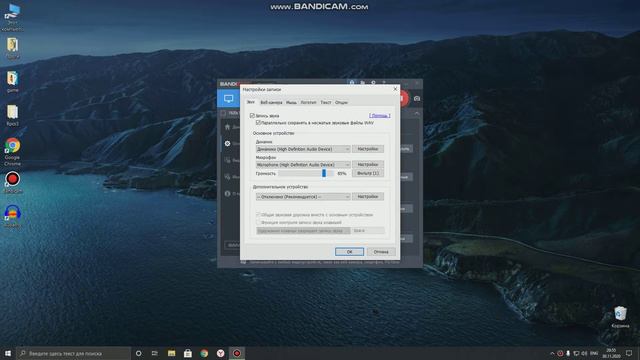Switch to the Звук tab
The image size is (640, 360).
coord(251,102)
